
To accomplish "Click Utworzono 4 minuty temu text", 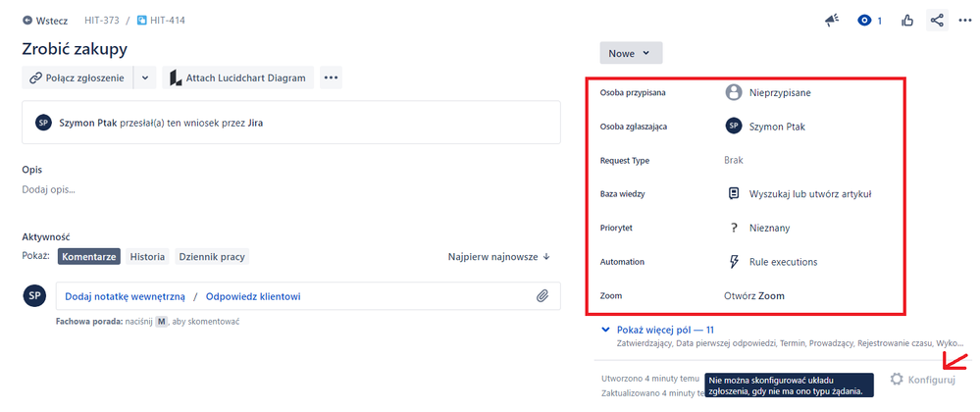I will tap(649, 379).
